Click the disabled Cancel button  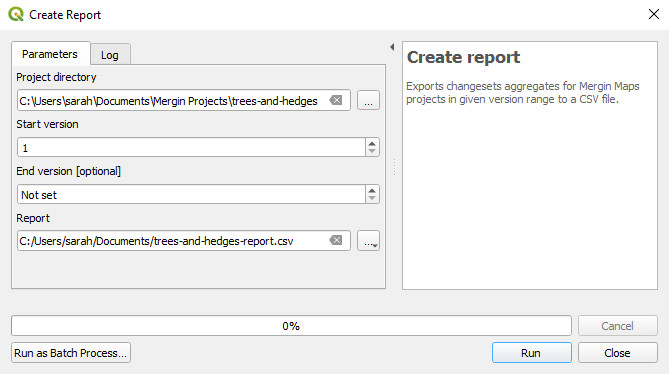[617, 326]
